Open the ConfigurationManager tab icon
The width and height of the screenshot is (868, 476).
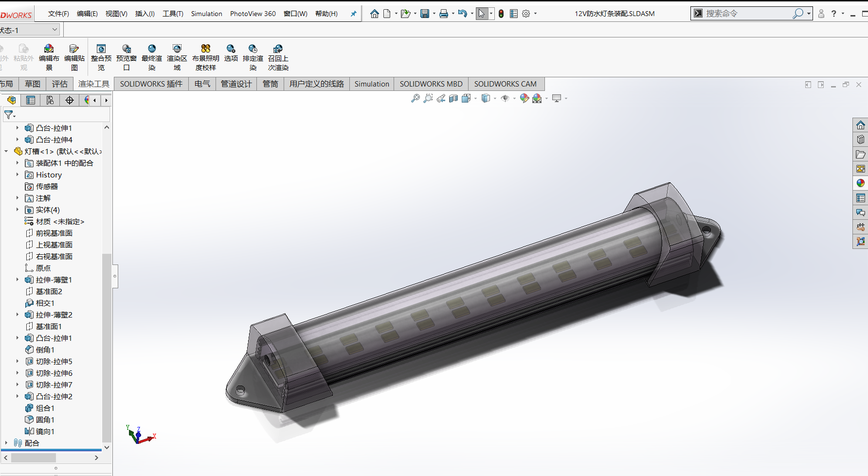(x=50, y=100)
